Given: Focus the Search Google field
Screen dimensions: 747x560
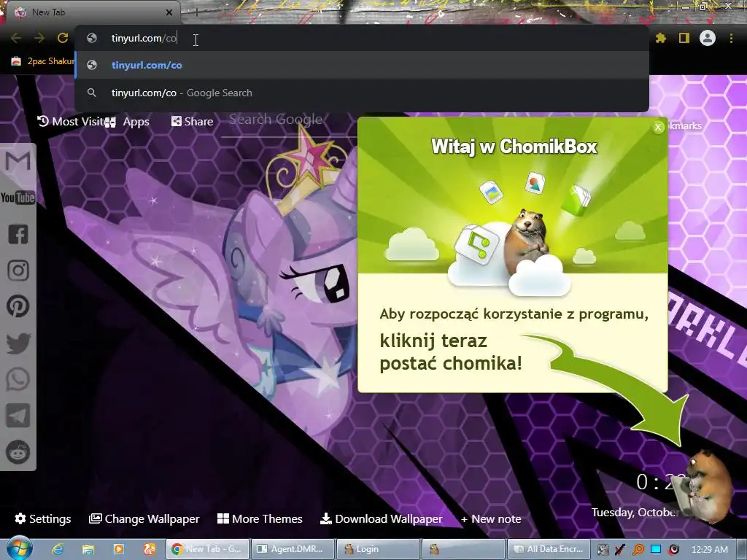Looking at the screenshot, I should [x=289, y=120].
